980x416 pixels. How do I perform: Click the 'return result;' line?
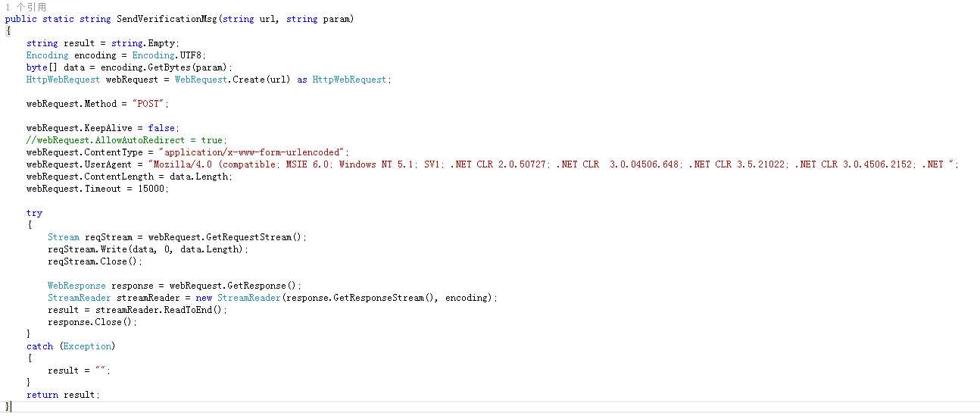[x=63, y=395]
